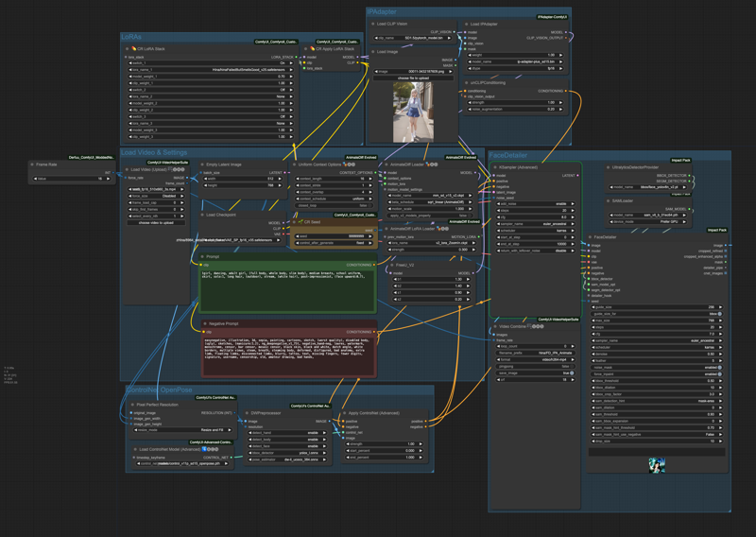Toggle pingpong in Video Combine
This screenshot has width=756, height=537.
tap(535, 367)
